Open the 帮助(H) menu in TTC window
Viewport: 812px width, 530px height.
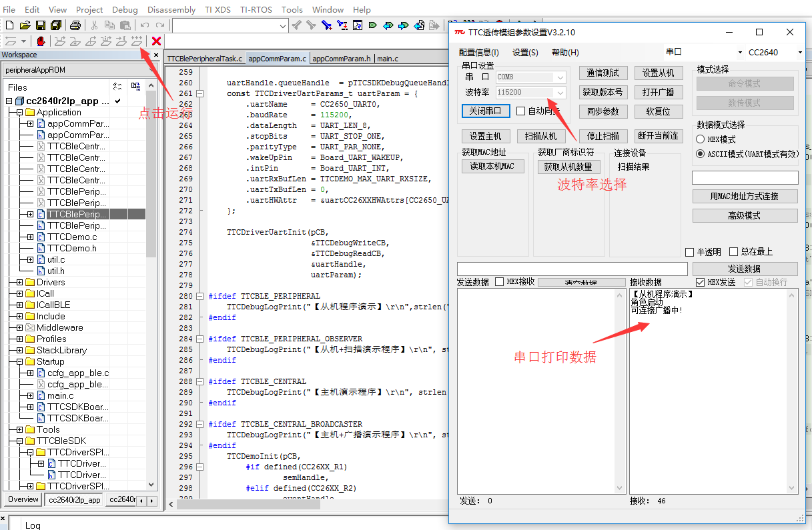[x=565, y=53]
